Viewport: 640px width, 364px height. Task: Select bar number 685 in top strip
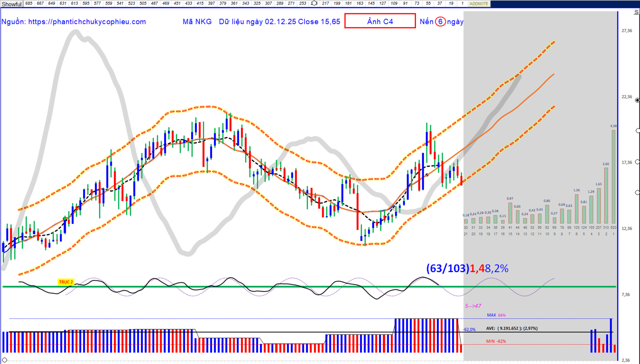pyautogui.click(x=29, y=3)
